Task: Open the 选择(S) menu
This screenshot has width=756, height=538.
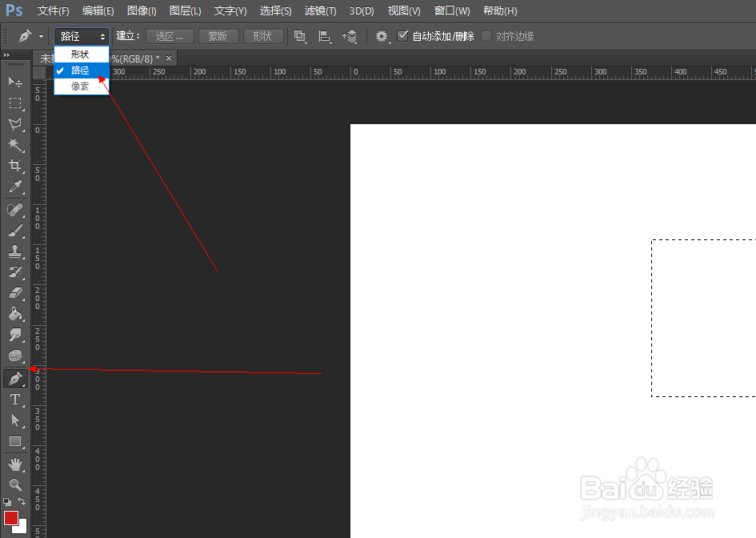Action: [x=275, y=10]
